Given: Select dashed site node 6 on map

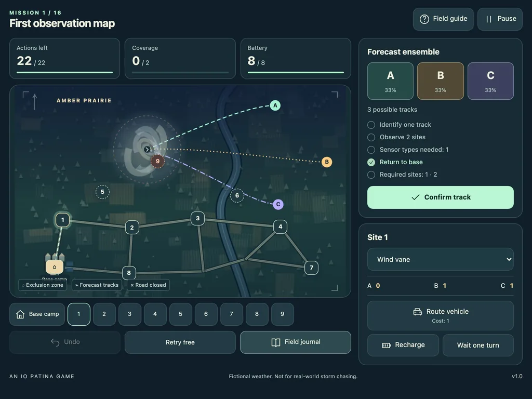Looking at the screenshot, I should [x=237, y=195].
